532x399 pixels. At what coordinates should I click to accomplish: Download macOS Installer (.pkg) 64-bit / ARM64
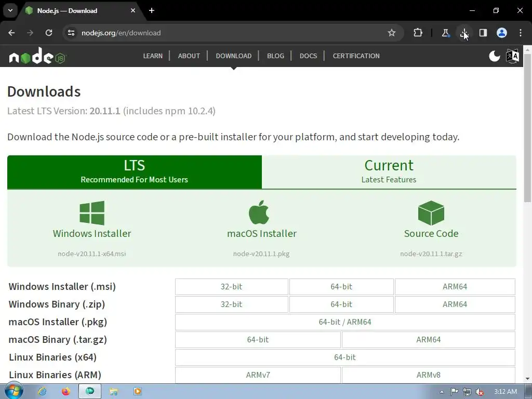point(345,322)
